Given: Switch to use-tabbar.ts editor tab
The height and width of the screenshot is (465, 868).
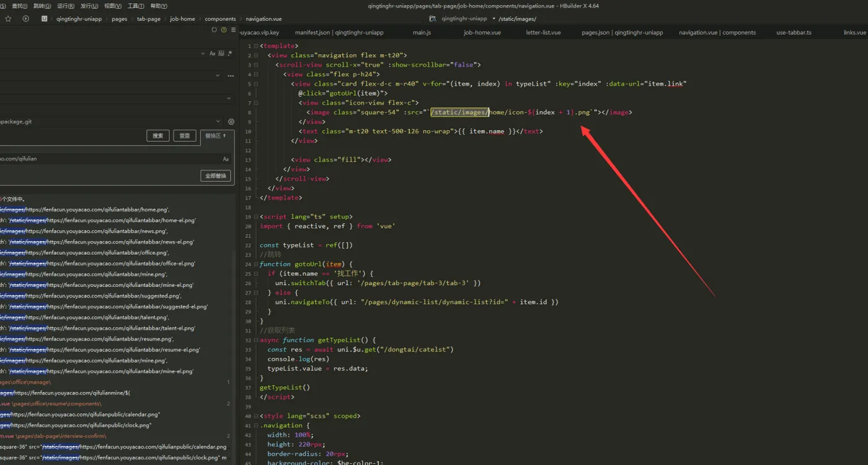Looking at the screenshot, I should point(794,32).
